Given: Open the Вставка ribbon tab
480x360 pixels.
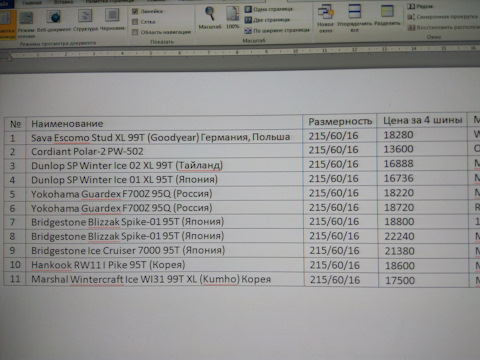Looking at the screenshot, I should click(63, 2).
